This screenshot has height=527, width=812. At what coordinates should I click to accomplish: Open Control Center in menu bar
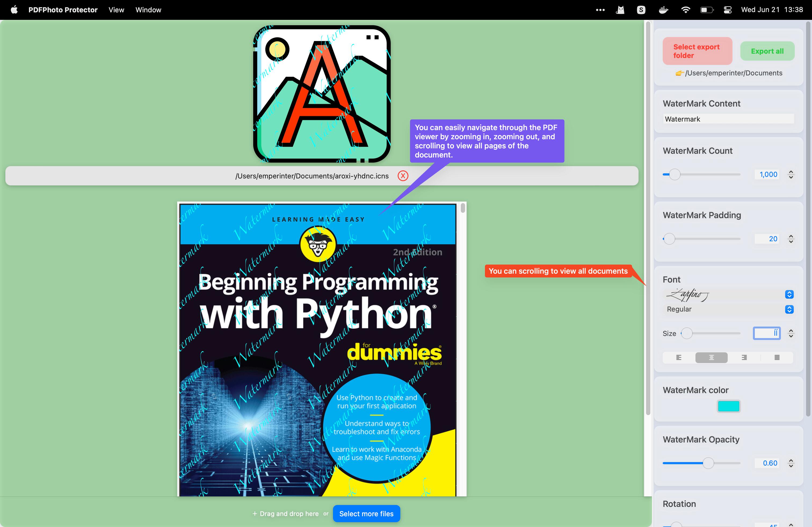(727, 10)
